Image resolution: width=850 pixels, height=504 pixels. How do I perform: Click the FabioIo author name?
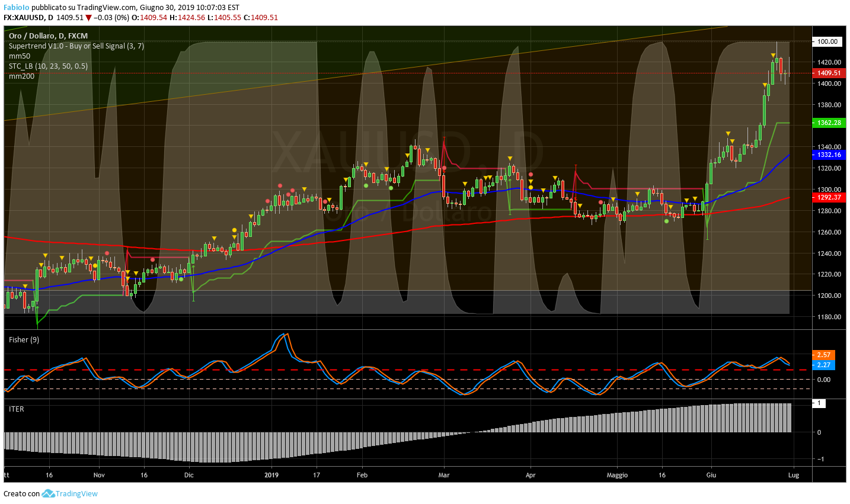point(17,8)
